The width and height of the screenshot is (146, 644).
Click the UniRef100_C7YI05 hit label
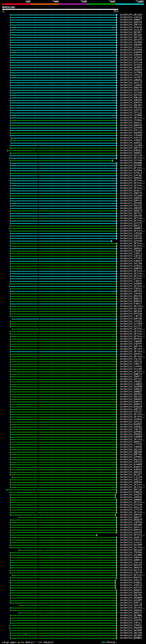click(x=131, y=510)
